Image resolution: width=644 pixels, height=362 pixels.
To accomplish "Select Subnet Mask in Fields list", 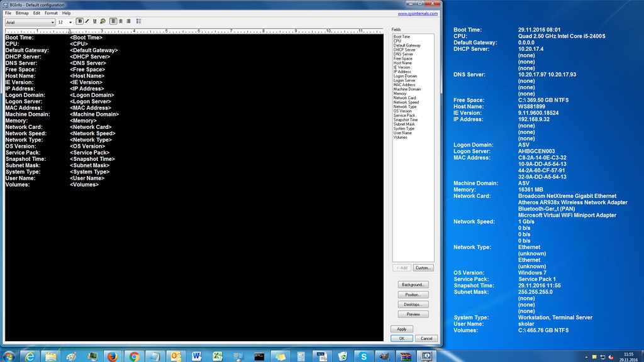I will click(404, 124).
